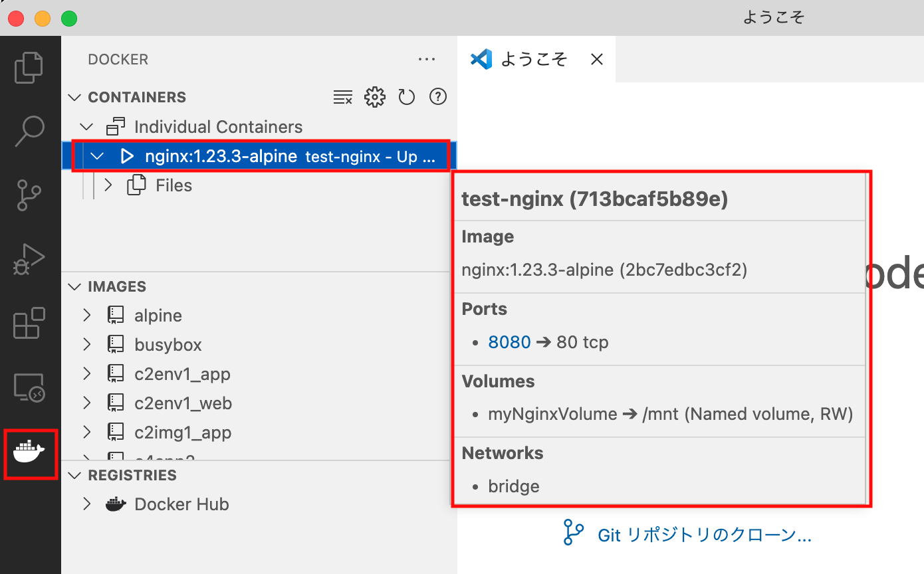
Task: Click the running state icon of nginx container
Action: tap(126, 156)
